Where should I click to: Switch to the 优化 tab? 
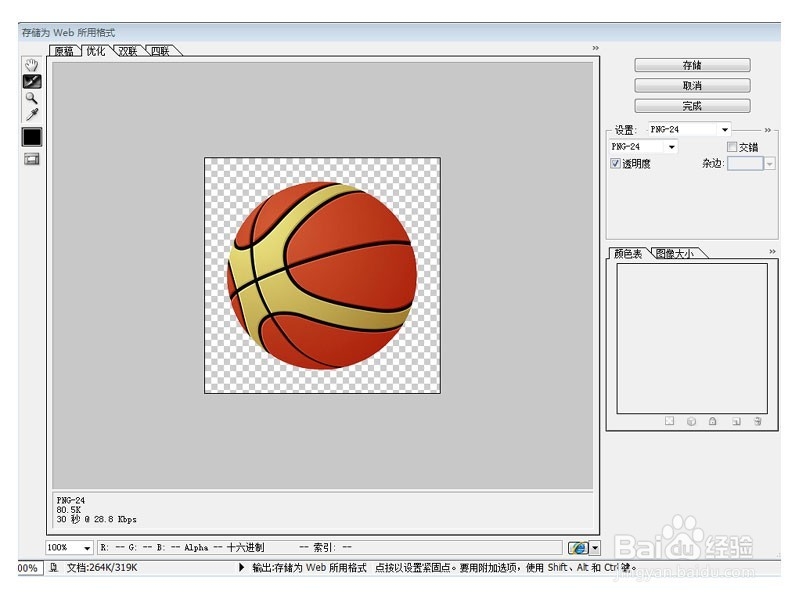[96, 51]
